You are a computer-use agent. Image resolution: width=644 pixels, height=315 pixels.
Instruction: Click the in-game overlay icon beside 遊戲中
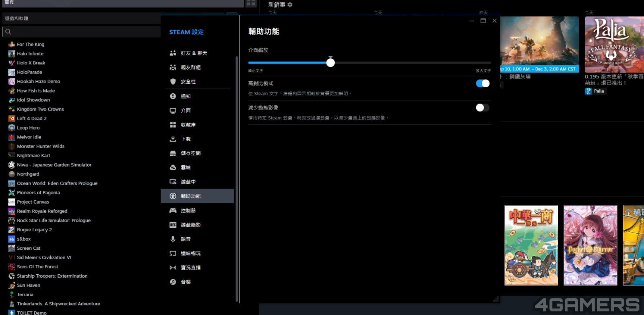pos(173,182)
